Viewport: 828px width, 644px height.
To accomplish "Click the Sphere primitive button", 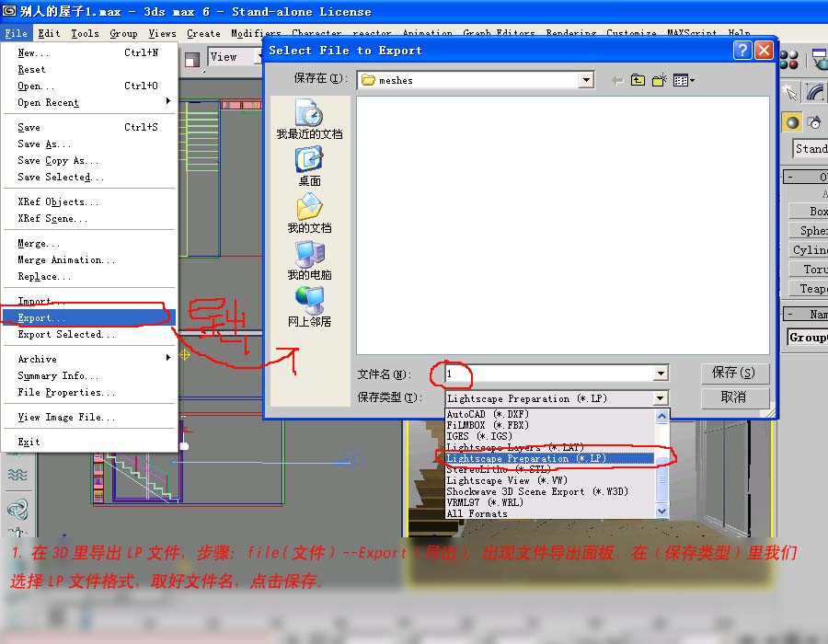I will tap(809, 231).
